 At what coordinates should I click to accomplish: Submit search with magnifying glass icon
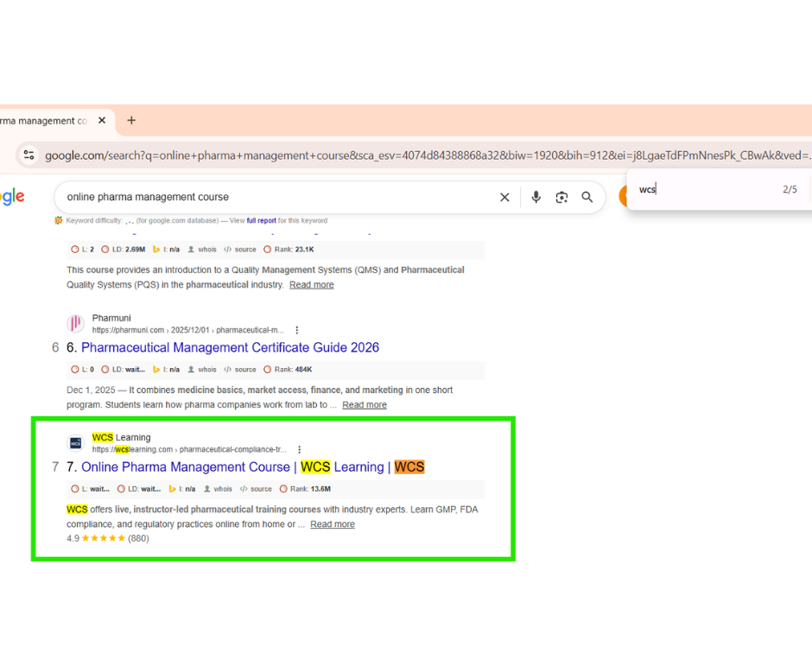(x=587, y=197)
